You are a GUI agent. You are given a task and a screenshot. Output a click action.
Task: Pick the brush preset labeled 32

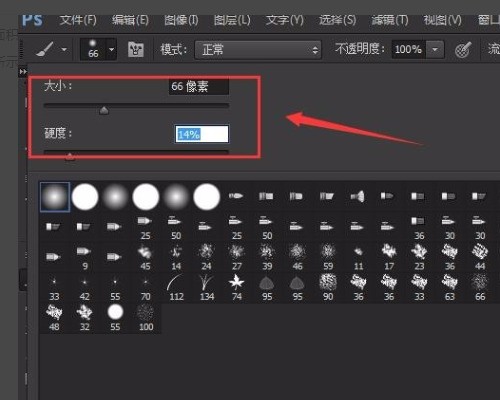coord(84,318)
